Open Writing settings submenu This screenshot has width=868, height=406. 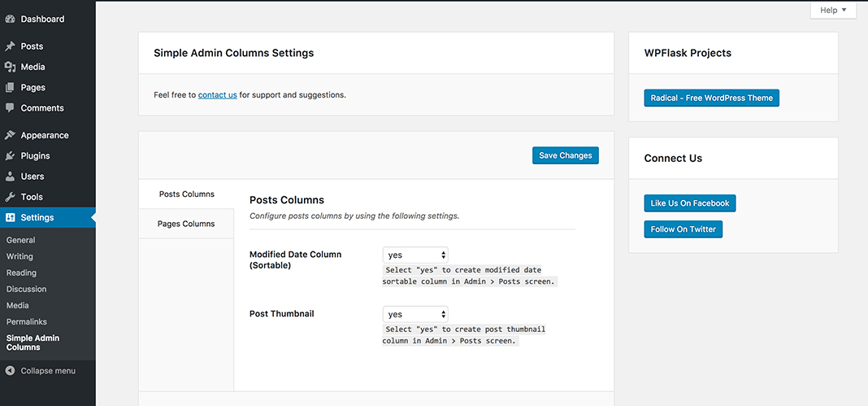(20, 256)
